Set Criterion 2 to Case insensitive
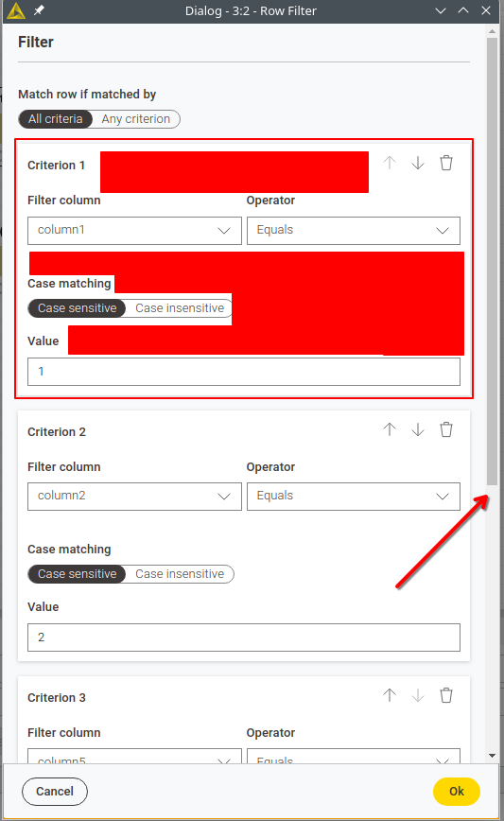 180,574
